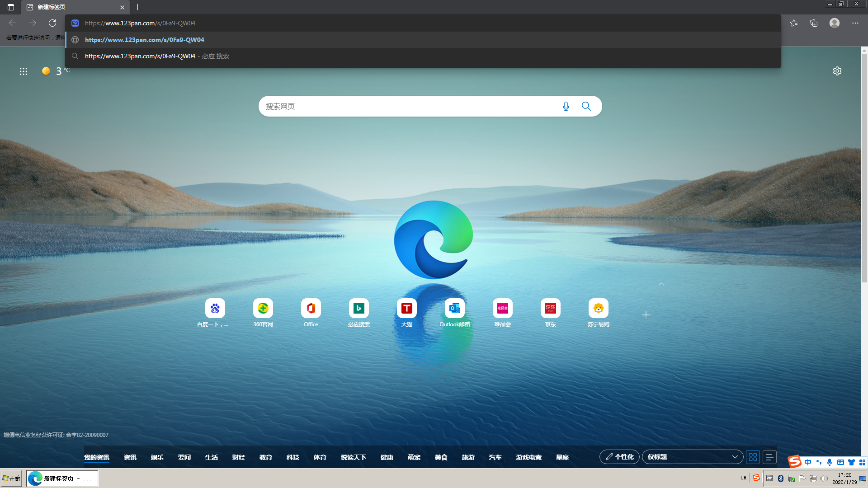Image resolution: width=868 pixels, height=488 pixels.
Task: Click the weather 3°C widget
Action: pos(57,71)
